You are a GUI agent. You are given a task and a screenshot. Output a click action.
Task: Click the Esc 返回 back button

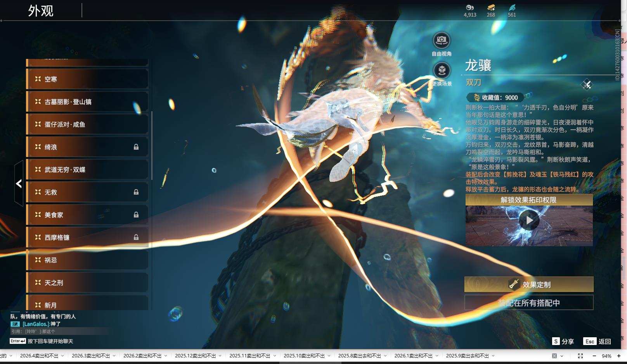598,342
